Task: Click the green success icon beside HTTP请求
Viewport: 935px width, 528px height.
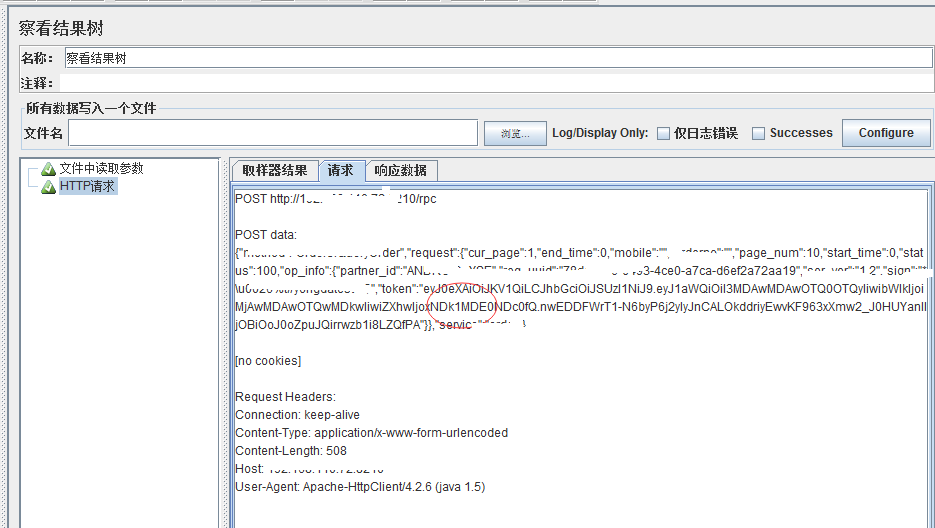Action: pyautogui.click(x=48, y=187)
